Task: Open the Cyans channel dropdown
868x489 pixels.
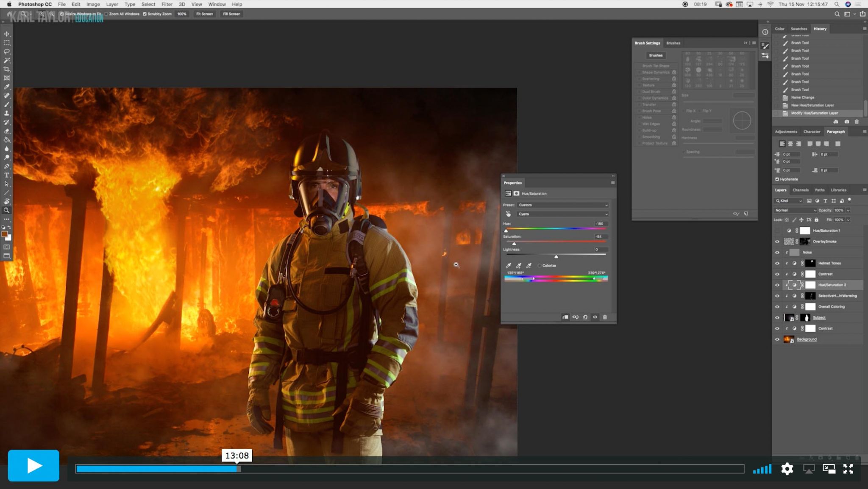Action: [562, 214]
